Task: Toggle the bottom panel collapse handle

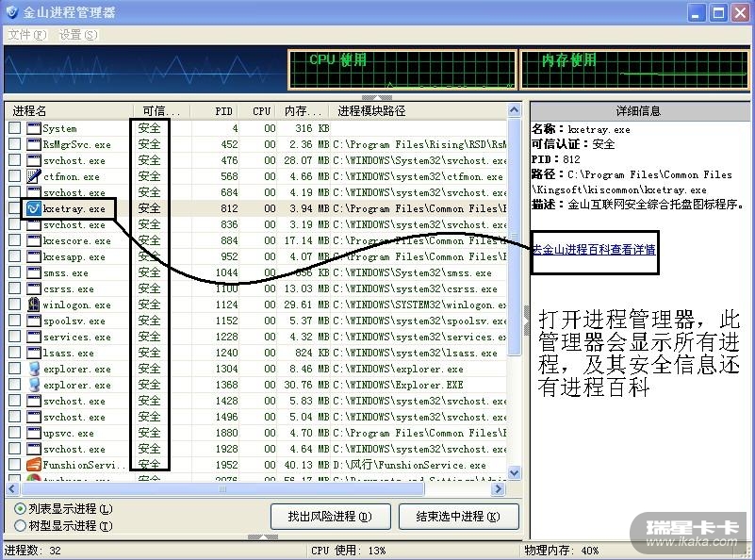Action: (x=263, y=535)
